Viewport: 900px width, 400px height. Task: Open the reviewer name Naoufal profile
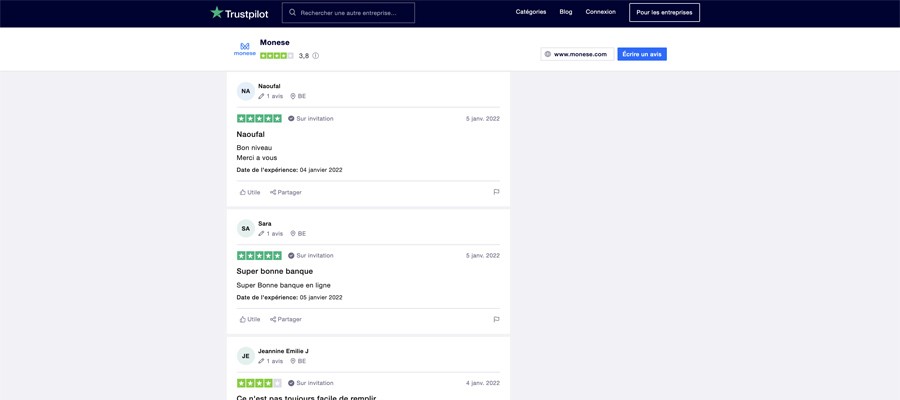click(269, 86)
